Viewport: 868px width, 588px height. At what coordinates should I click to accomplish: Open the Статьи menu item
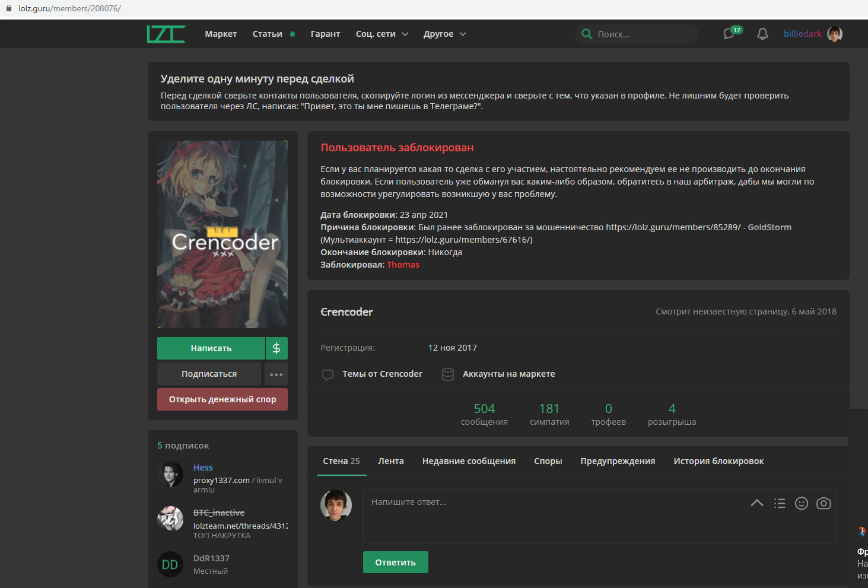(x=268, y=34)
